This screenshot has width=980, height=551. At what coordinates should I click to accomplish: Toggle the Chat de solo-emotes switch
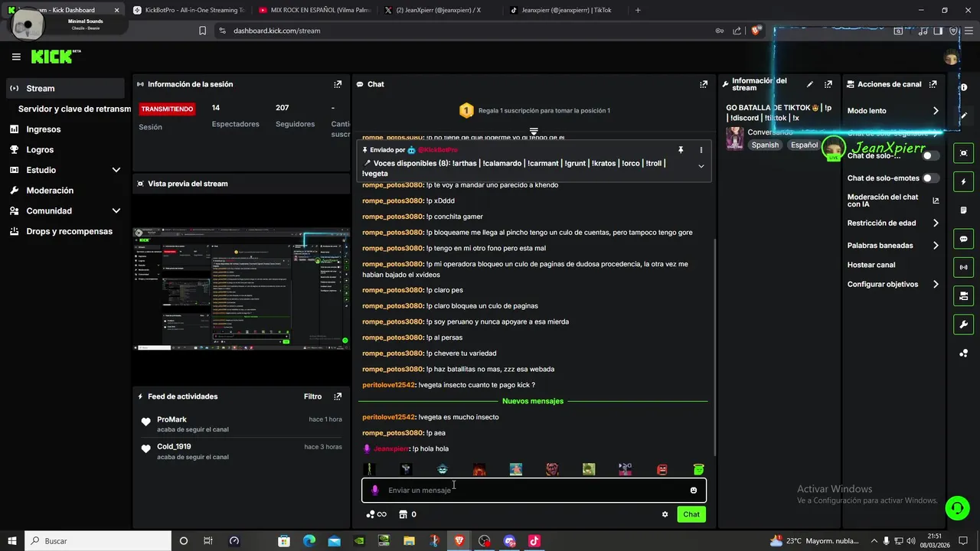point(930,178)
